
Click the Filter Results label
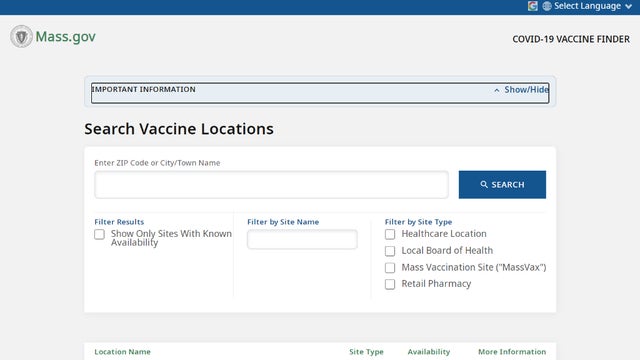point(119,222)
